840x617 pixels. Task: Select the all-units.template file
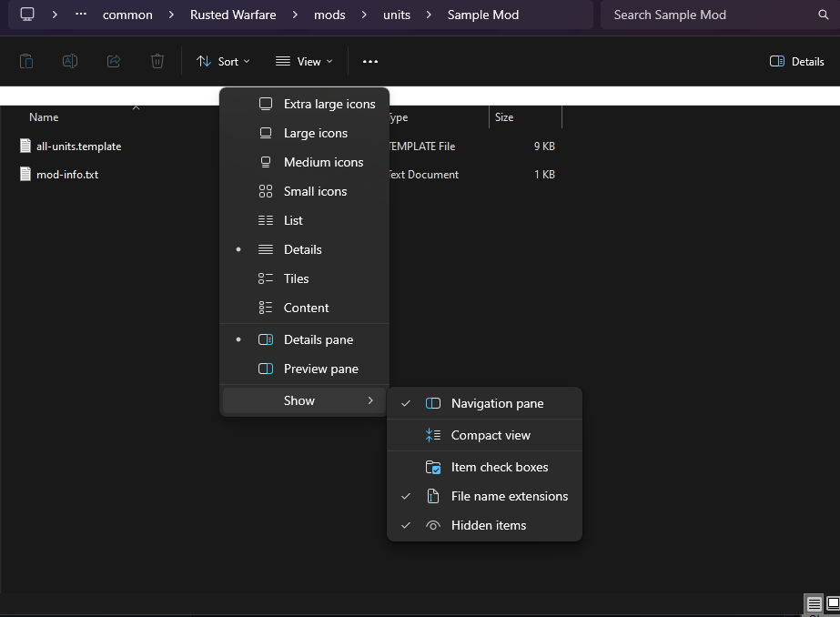pos(79,147)
